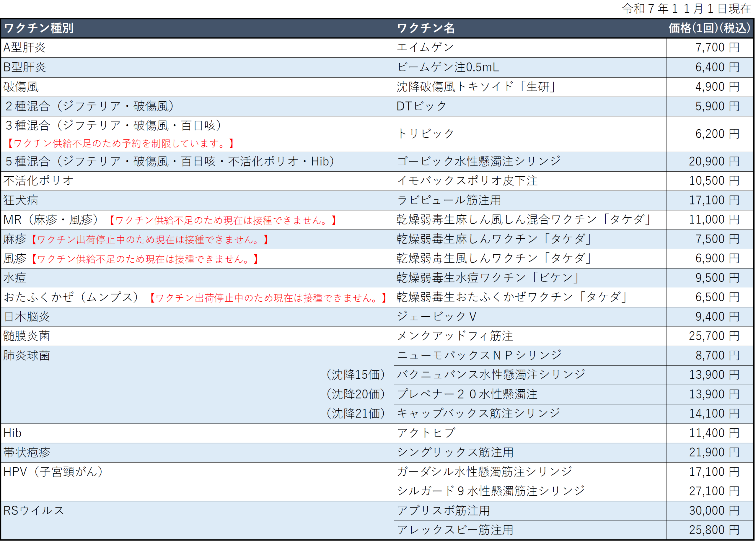Image resolution: width=756 pixels, height=545 pixels.
Task: Select the (沈降20価) sub-label
Action: click(x=355, y=394)
